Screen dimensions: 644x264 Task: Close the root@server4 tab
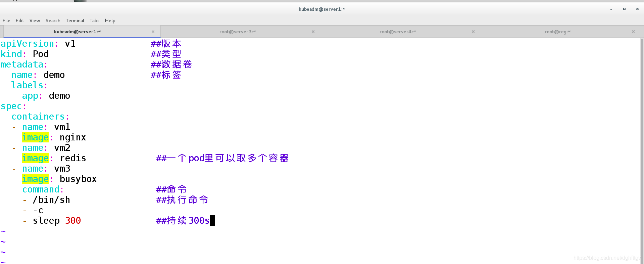pos(473,32)
